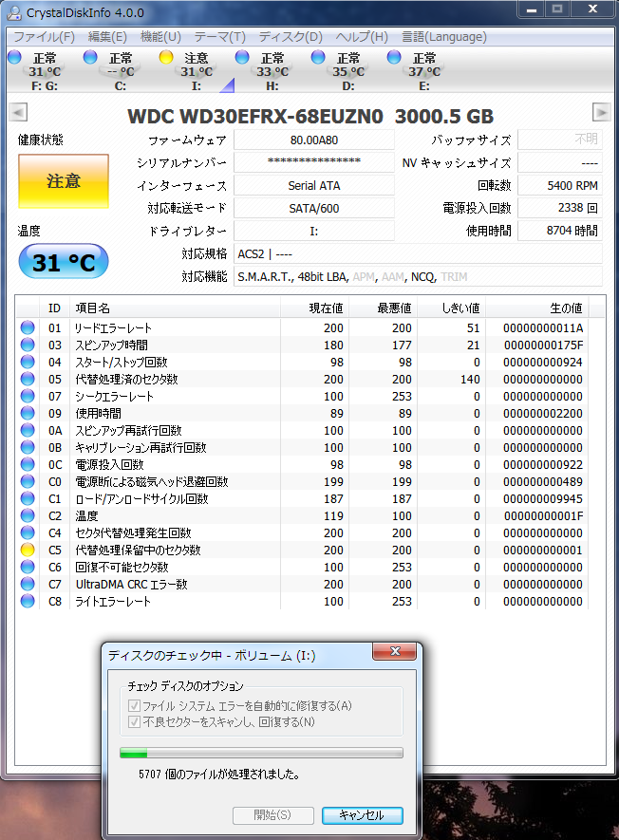Screen dimensions: 619x840
Task: Click the power-on hours field 8704 時間
Action: (560, 231)
